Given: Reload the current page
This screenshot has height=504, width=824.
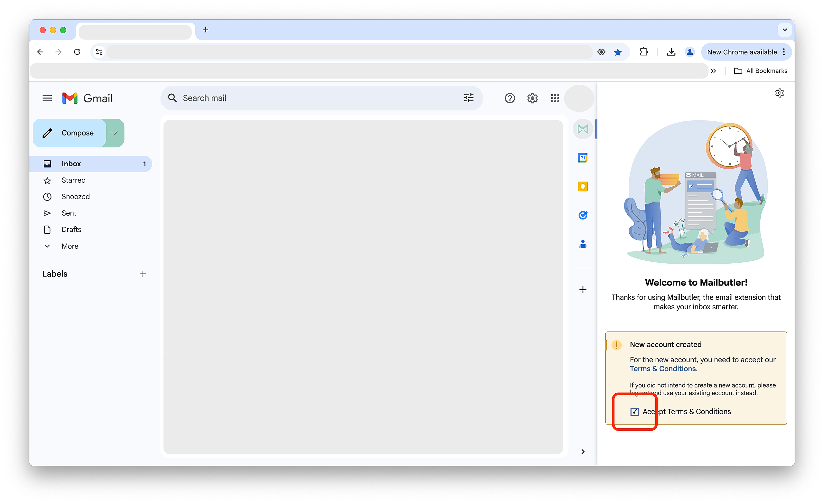Looking at the screenshot, I should (77, 52).
